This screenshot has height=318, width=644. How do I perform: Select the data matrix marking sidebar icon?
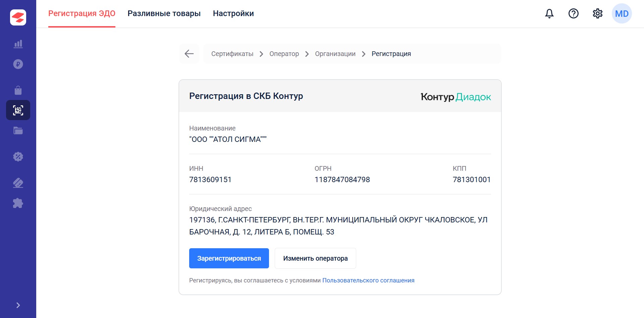18,110
